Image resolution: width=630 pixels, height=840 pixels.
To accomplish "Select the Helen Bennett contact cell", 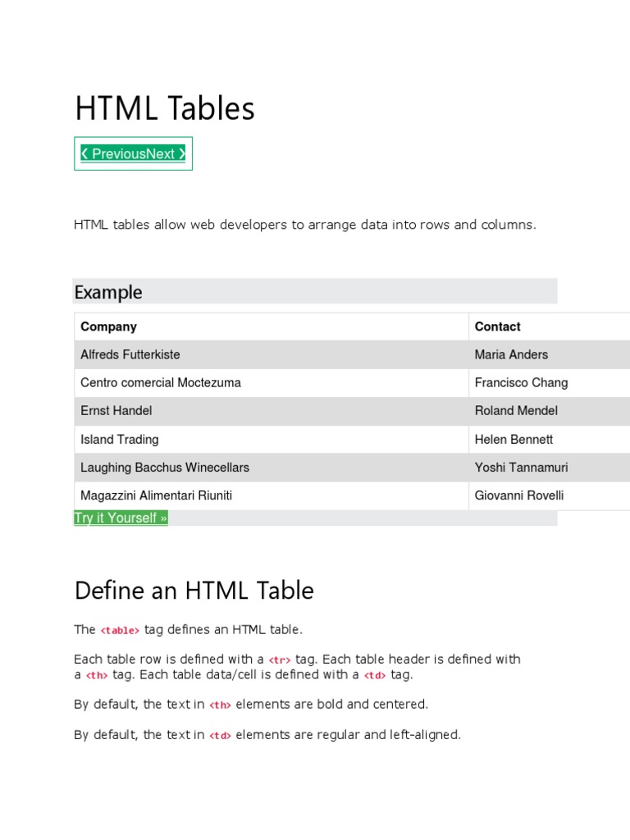I will [514, 439].
